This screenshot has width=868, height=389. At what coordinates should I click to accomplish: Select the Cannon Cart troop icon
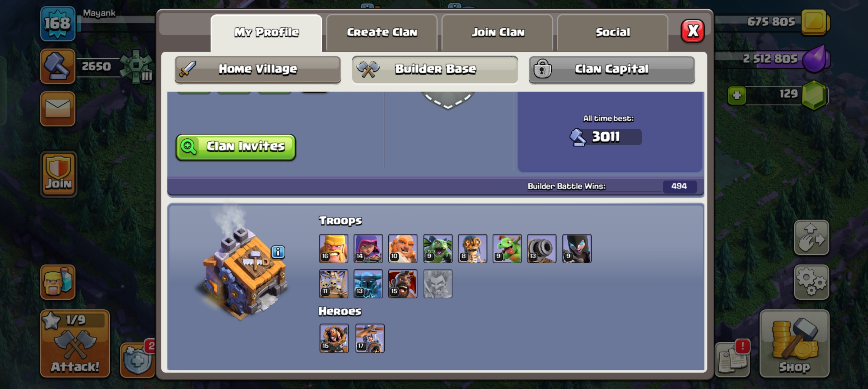click(x=542, y=249)
